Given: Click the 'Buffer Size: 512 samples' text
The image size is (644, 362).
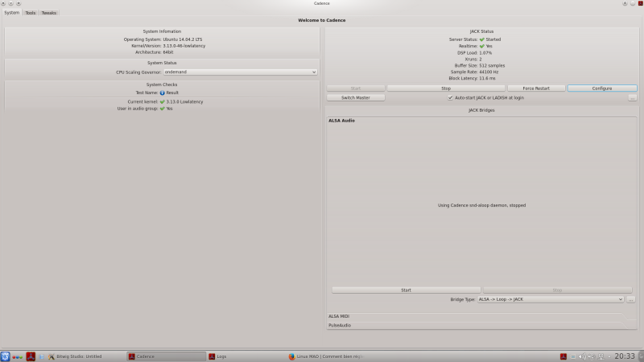Looking at the screenshot, I should coord(479,66).
